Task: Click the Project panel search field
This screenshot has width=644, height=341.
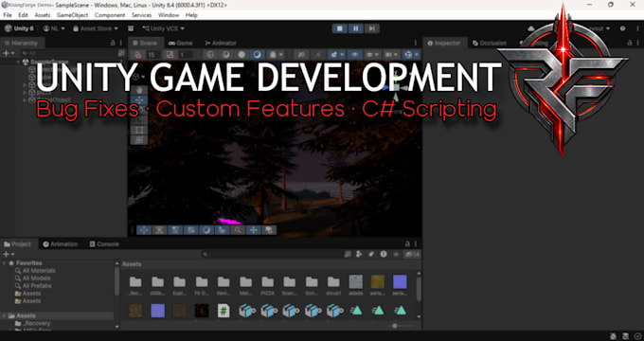Action: point(272,254)
